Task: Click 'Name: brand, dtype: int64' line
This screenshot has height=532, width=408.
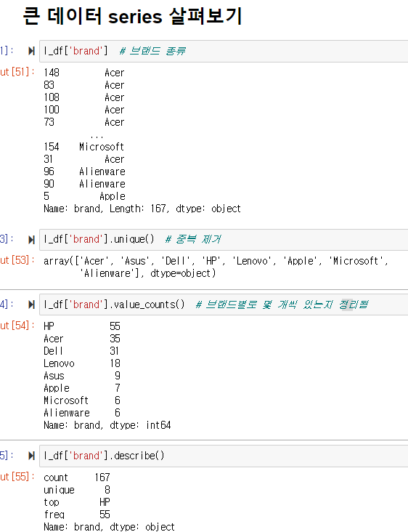Action: click(107, 425)
